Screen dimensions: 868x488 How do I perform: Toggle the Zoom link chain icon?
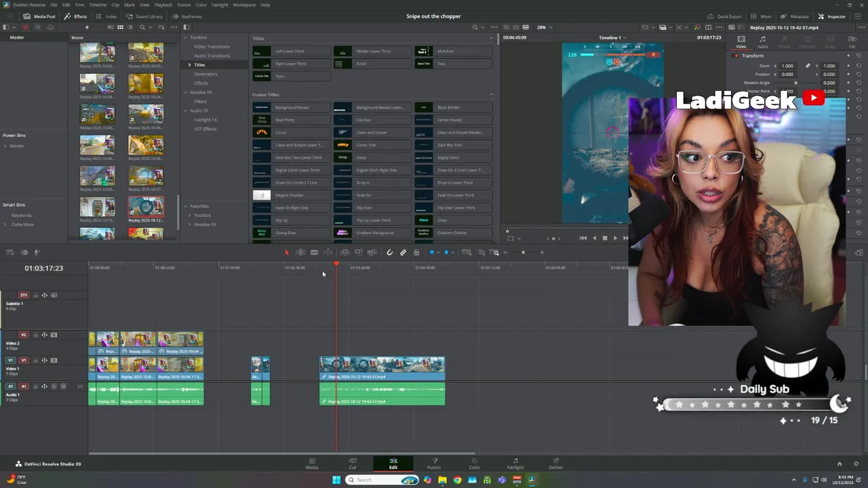point(808,66)
